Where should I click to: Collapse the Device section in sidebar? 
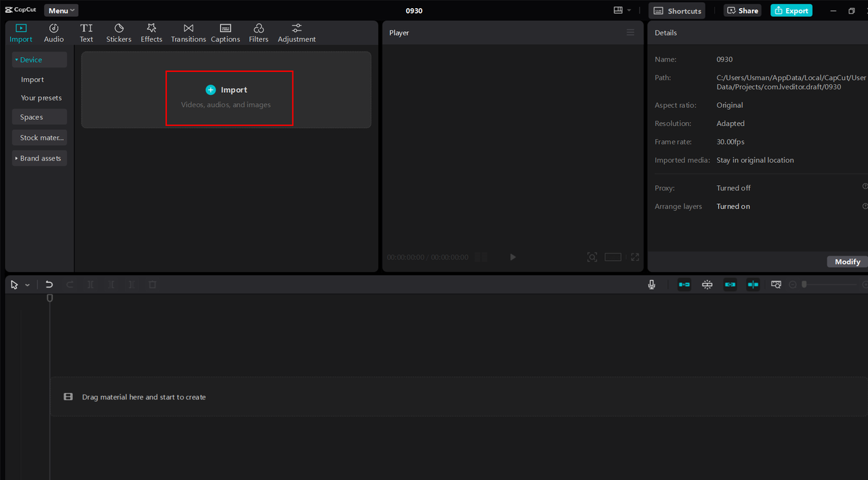(x=39, y=60)
